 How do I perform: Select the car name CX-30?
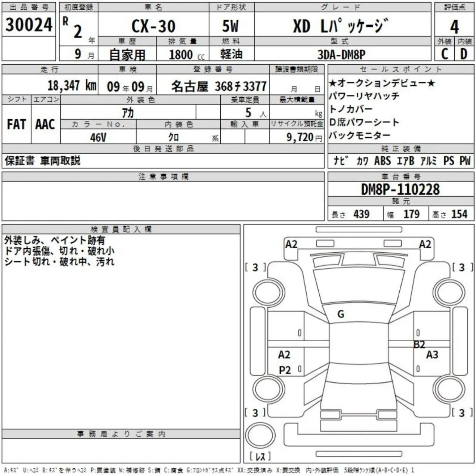[153, 26]
